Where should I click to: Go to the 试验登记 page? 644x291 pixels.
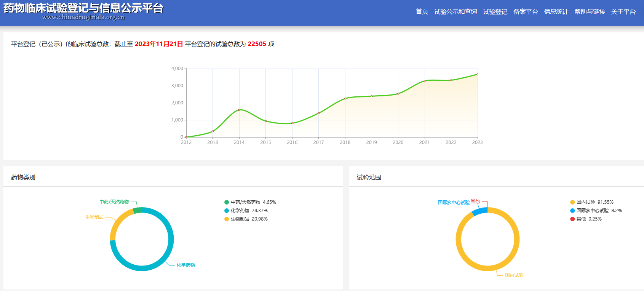coord(495,12)
